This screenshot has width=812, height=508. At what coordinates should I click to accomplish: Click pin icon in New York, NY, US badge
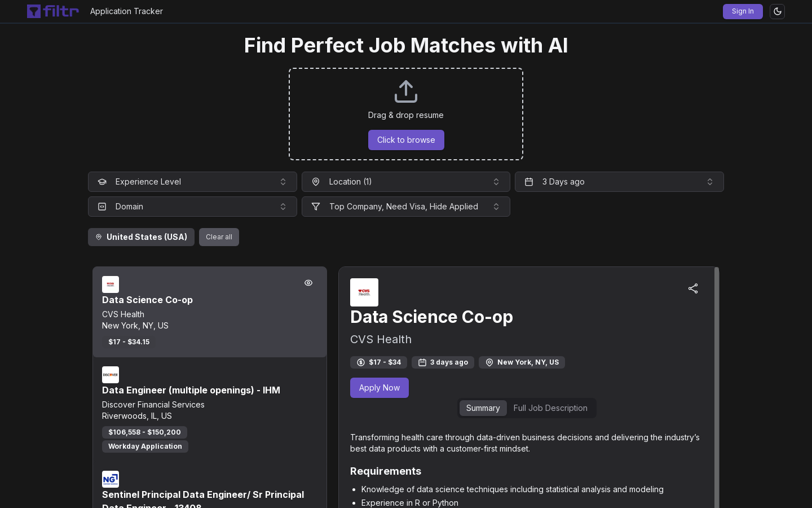coord(489,362)
